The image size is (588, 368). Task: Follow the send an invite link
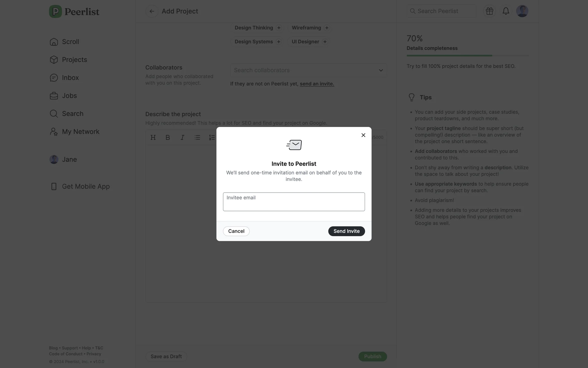(317, 84)
